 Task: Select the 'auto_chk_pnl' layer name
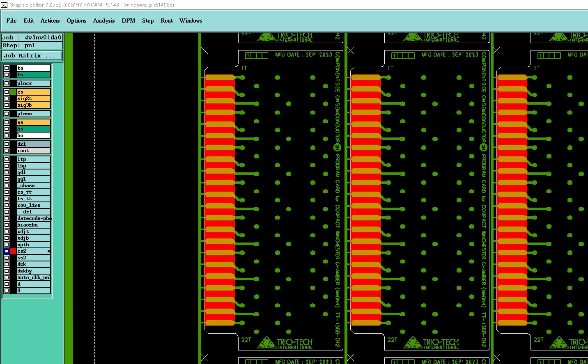pyautogui.click(x=34, y=277)
